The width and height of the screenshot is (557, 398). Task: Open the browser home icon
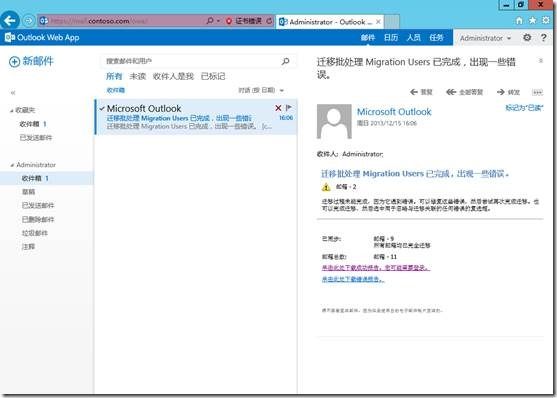coord(519,21)
